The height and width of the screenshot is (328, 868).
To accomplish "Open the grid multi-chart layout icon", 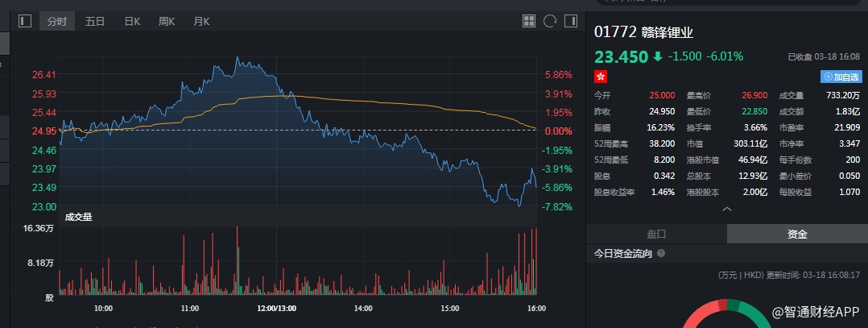I will (529, 21).
